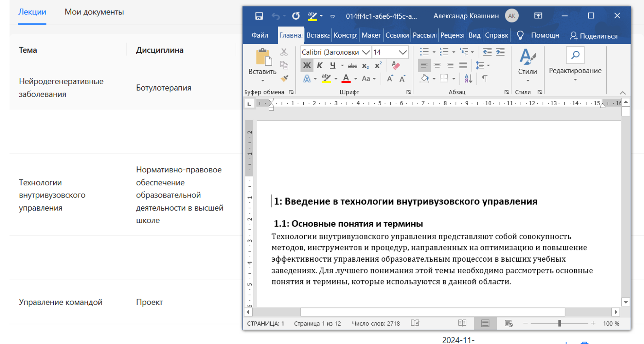The width and height of the screenshot is (644, 344).
Task: Click the horizontal scrollbar thumb
Action: 433,312
